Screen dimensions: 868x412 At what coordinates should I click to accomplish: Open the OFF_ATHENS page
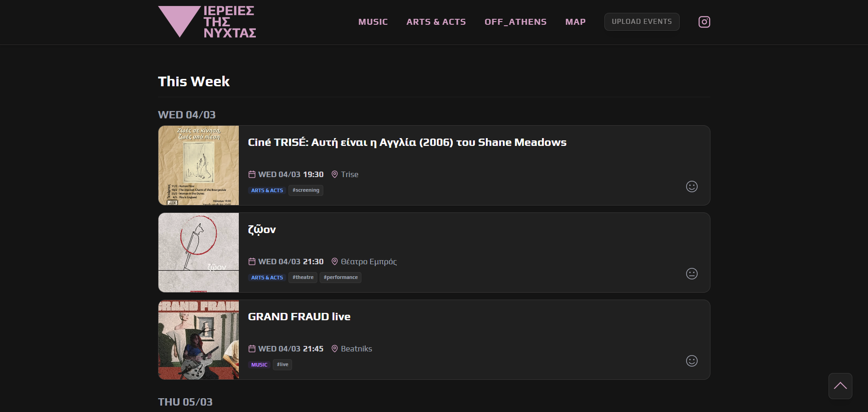tap(515, 22)
